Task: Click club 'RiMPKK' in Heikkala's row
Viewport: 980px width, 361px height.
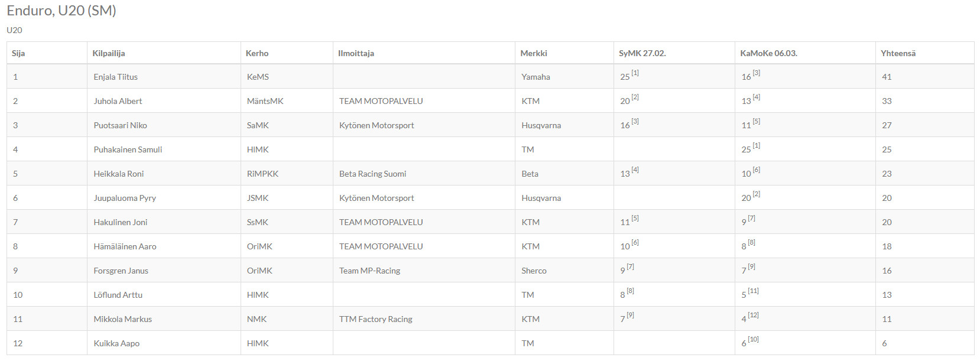Action: coord(262,174)
